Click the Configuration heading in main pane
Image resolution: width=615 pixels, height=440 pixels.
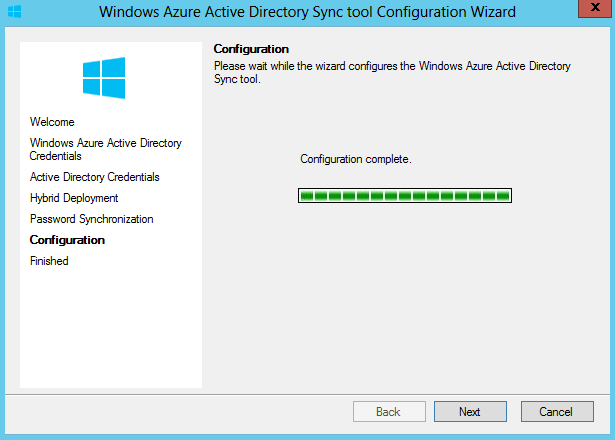click(251, 49)
